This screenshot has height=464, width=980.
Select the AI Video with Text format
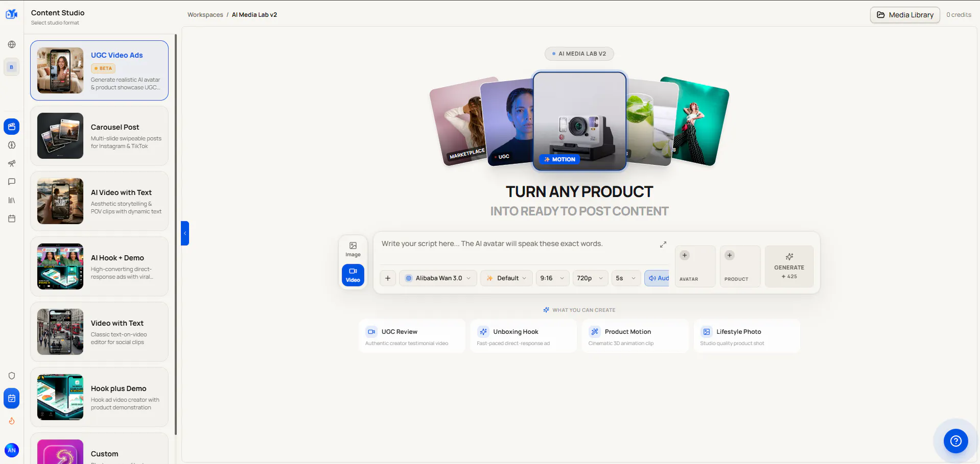pyautogui.click(x=99, y=201)
